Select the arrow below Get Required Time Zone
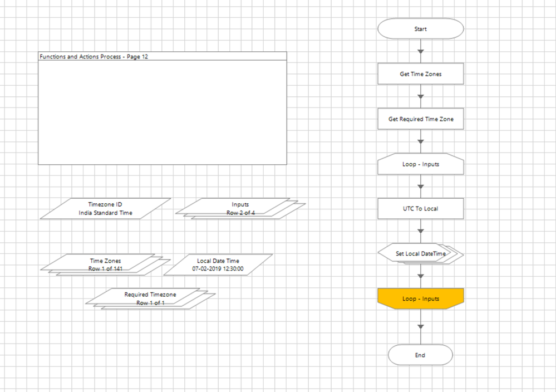The image size is (556, 392). point(421,141)
